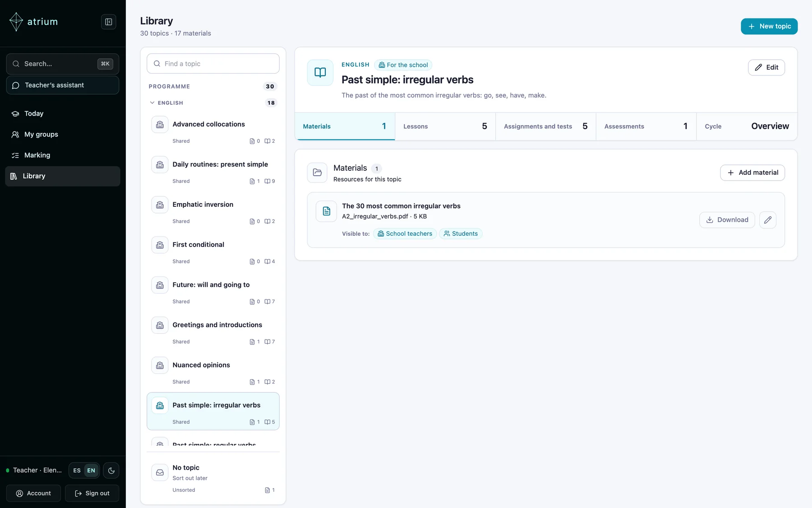Toggle dark mode with the moon icon
Screen dimensions: 812x508
coord(111,471)
